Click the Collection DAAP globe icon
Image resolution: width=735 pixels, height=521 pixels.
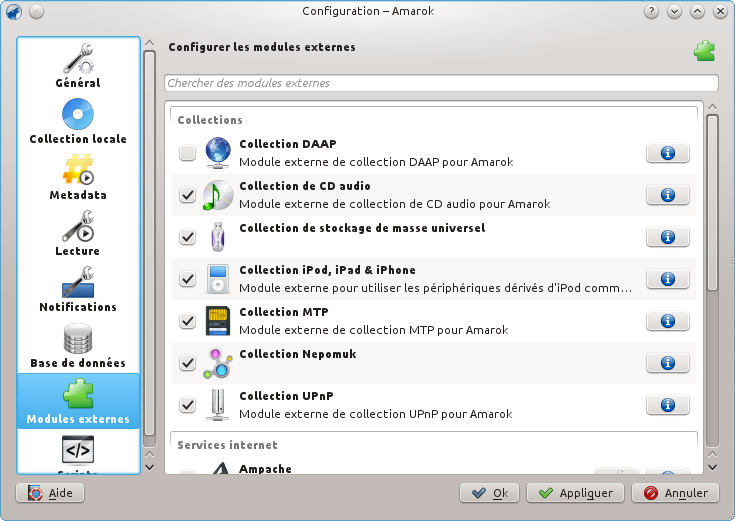click(218, 153)
